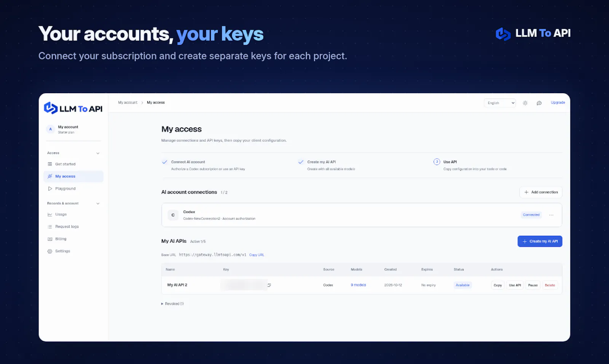Click the No expiry cell

(x=428, y=285)
